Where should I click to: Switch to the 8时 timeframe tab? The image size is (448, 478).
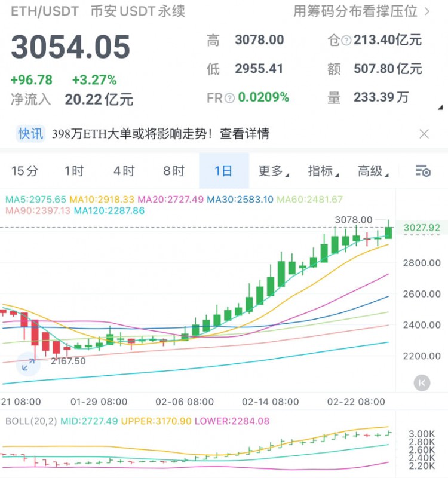pos(174,171)
